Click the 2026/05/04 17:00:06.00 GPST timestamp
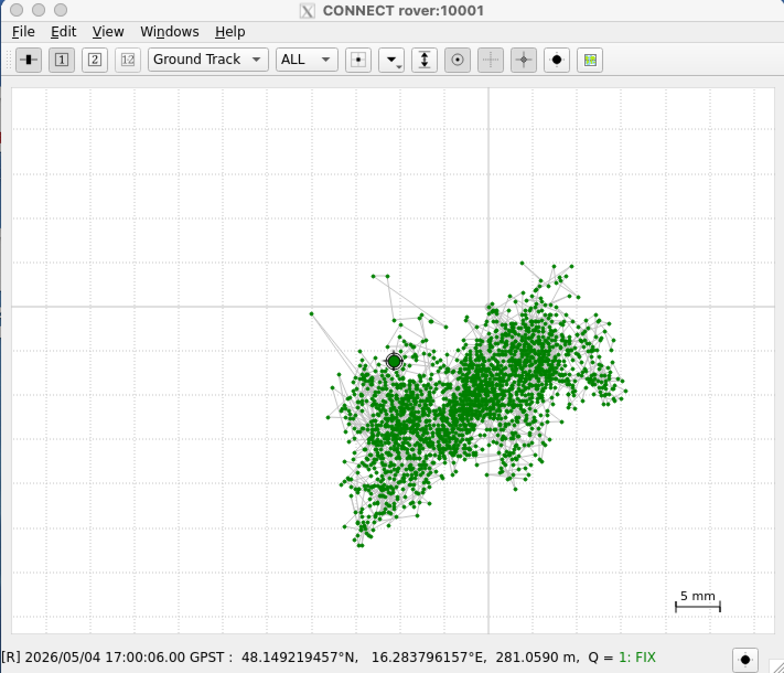784x673 pixels. click(x=125, y=658)
